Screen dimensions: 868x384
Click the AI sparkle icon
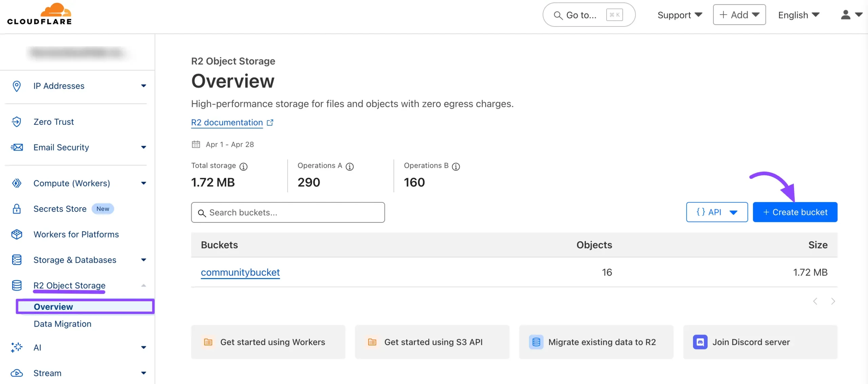[x=17, y=347]
